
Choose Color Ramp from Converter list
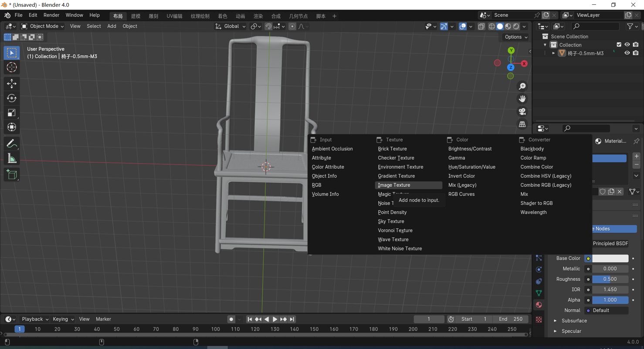[x=533, y=158]
